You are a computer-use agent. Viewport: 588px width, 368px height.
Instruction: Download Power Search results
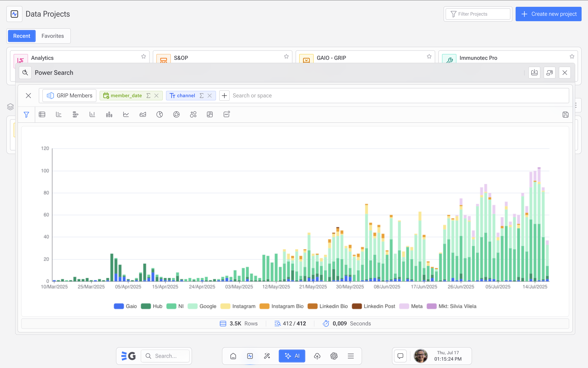[x=534, y=73]
